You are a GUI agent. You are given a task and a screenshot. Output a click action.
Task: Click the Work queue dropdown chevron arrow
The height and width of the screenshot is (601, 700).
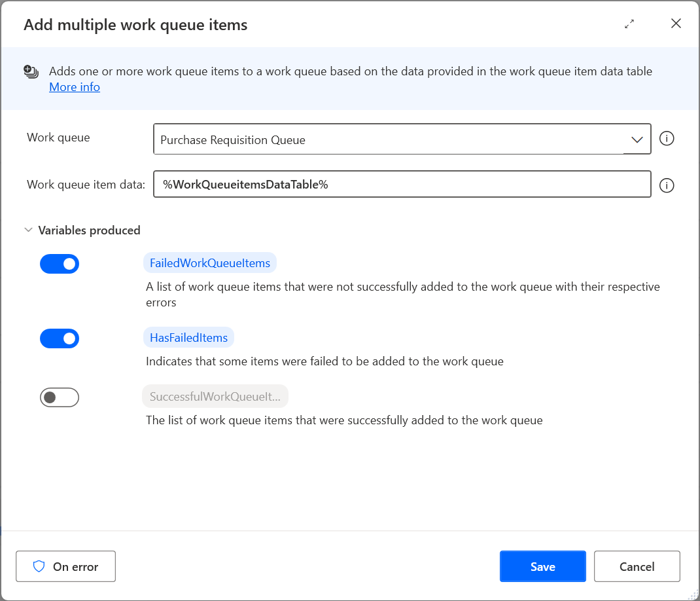(637, 140)
